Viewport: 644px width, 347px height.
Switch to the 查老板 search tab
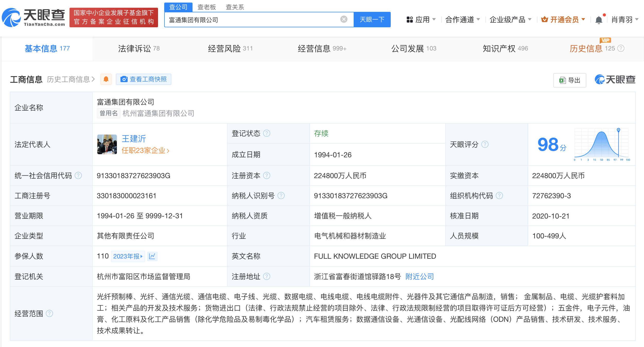[206, 7]
